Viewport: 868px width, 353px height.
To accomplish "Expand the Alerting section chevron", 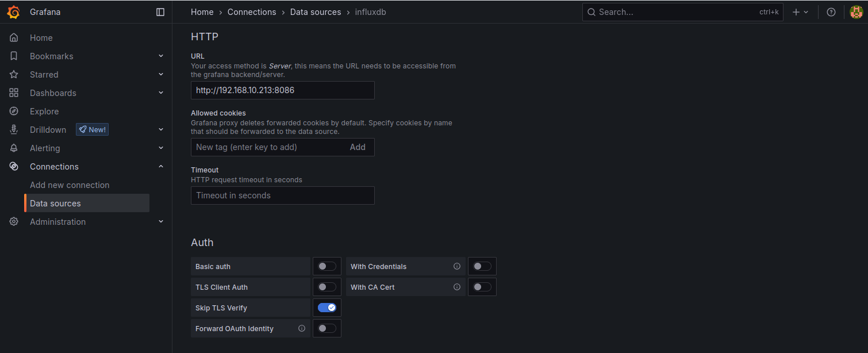I will pyautogui.click(x=161, y=148).
